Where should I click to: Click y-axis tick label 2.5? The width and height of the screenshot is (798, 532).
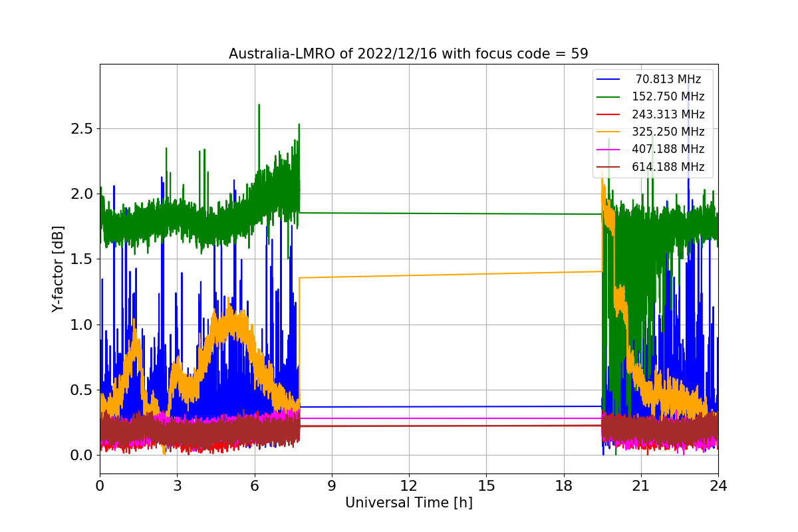[82, 129]
